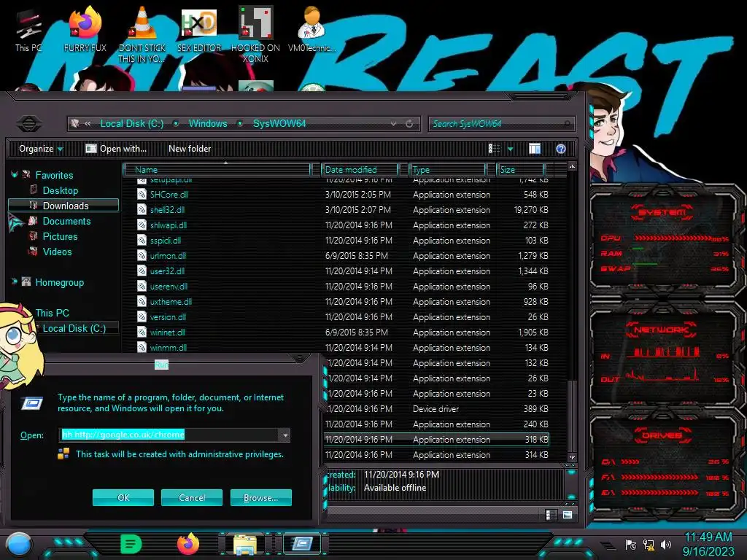Expand the Homegroup tree node
Image resolution: width=747 pixels, height=560 pixels.
pyautogui.click(x=15, y=281)
